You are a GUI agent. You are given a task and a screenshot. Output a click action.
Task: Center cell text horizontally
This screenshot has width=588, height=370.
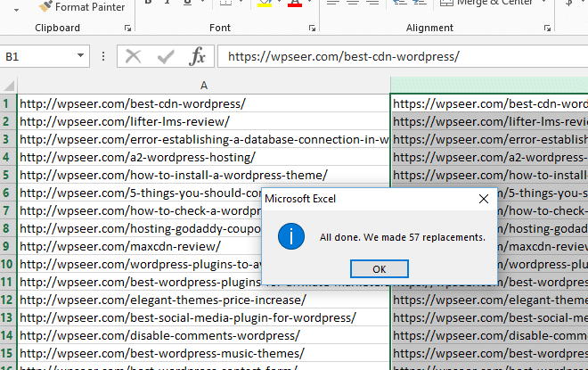(353, 3)
